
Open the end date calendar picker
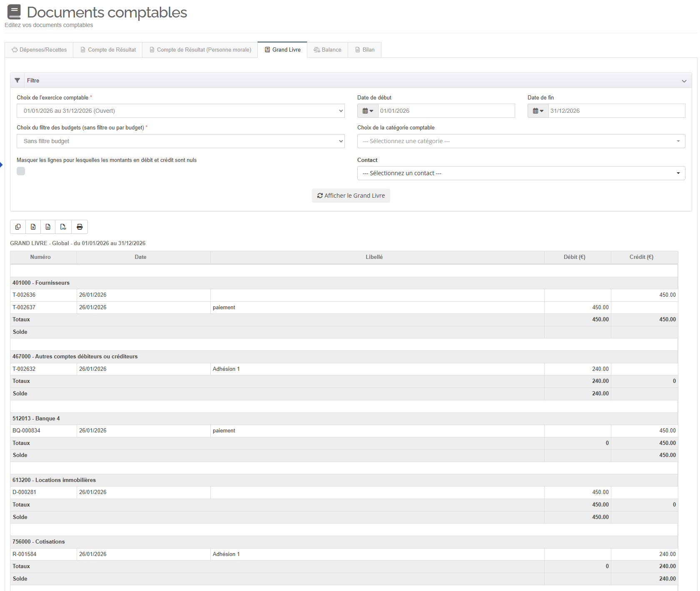[538, 111]
